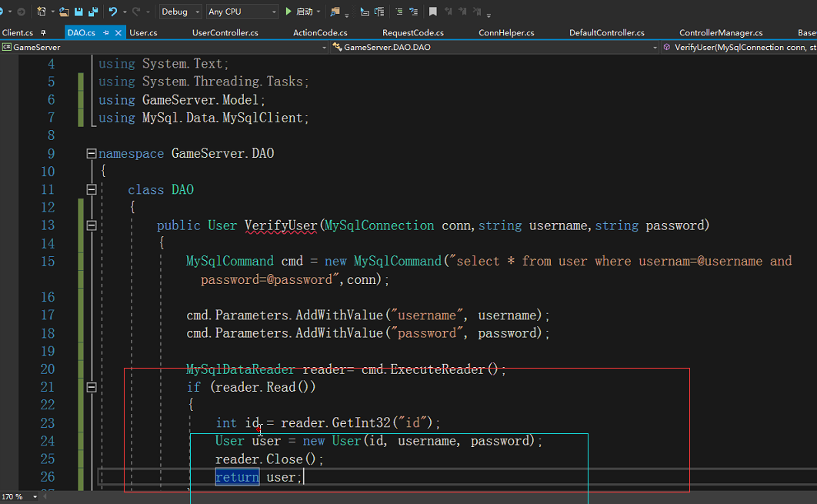Click the VerifyUser method name with squiggle

(x=281, y=225)
